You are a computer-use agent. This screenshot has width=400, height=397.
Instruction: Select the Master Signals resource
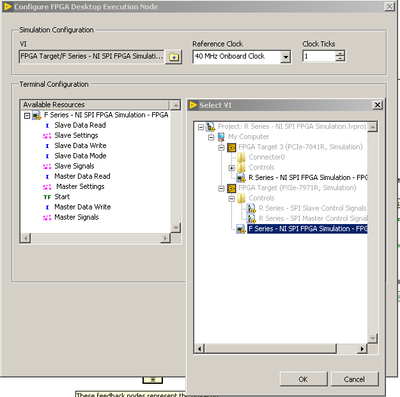(x=77, y=217)
